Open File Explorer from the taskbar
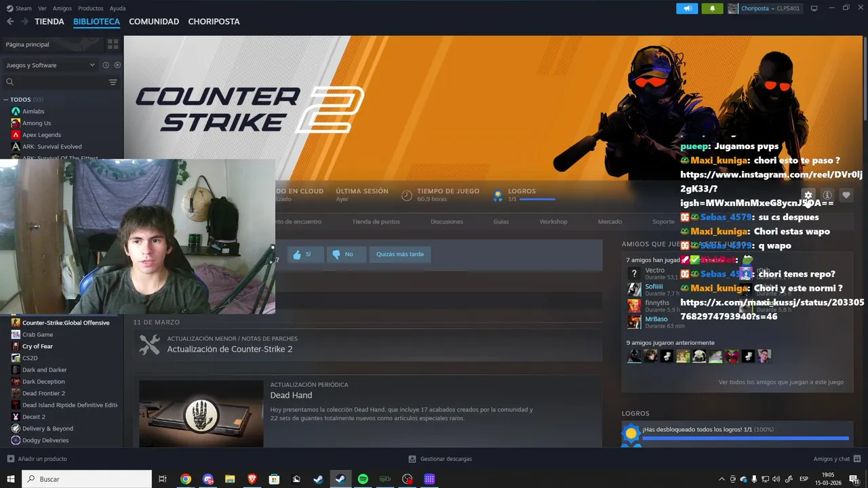This screenshot has width=868, height=488. (230, 479)
